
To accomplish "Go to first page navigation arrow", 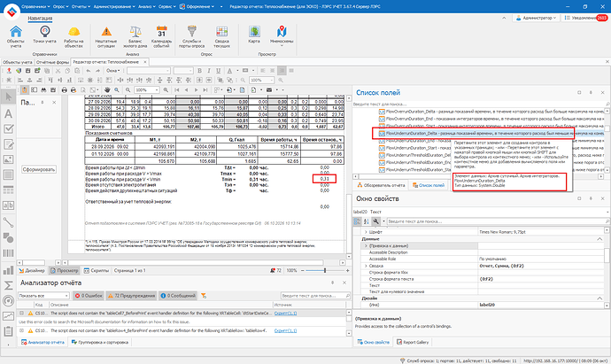I will coord(177,90).
